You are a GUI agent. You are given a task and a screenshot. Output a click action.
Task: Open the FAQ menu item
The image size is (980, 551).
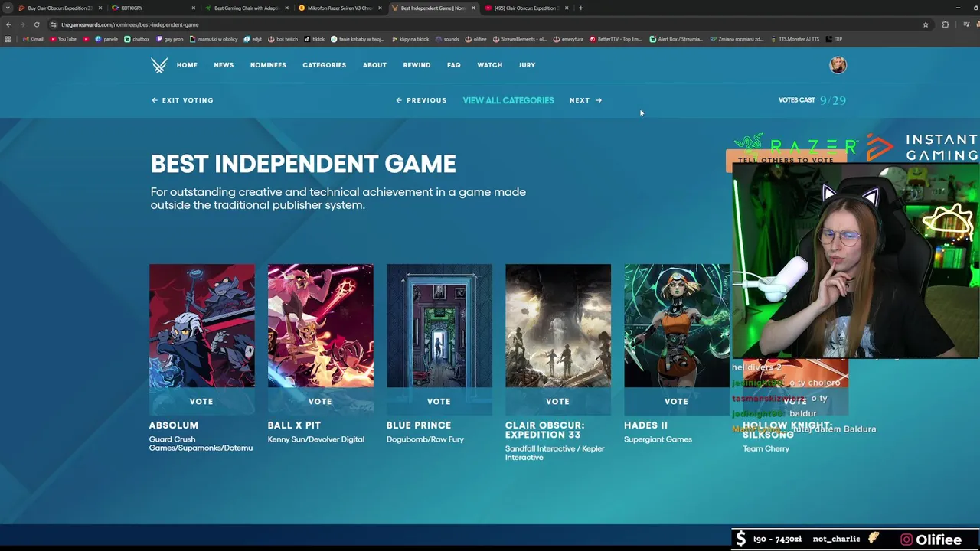(x=454, y=65)
